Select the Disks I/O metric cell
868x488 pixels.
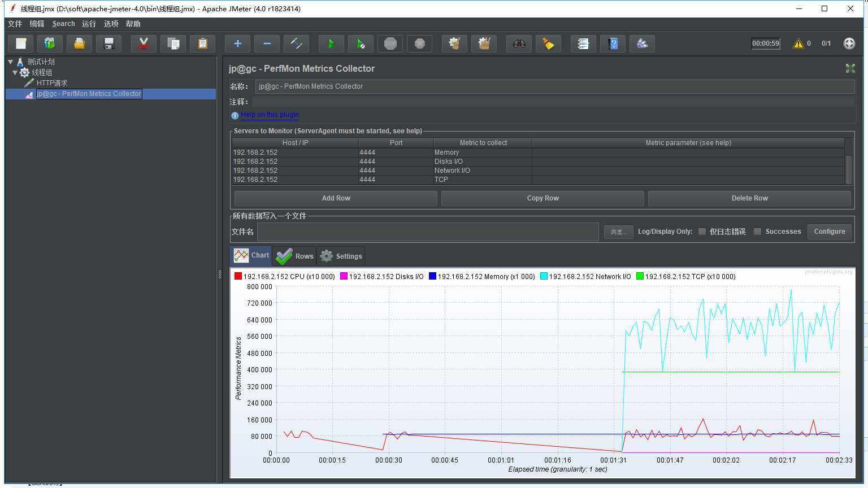pos(483,162)
